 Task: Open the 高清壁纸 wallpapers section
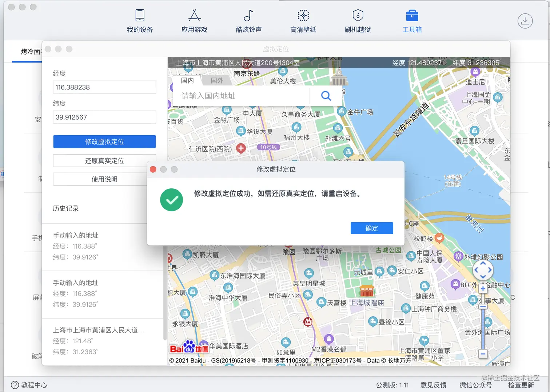(303, 21)
